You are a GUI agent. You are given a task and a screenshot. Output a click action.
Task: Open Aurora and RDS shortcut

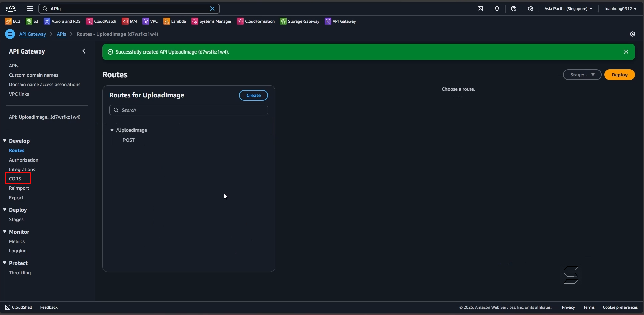(x=63, y=21)
